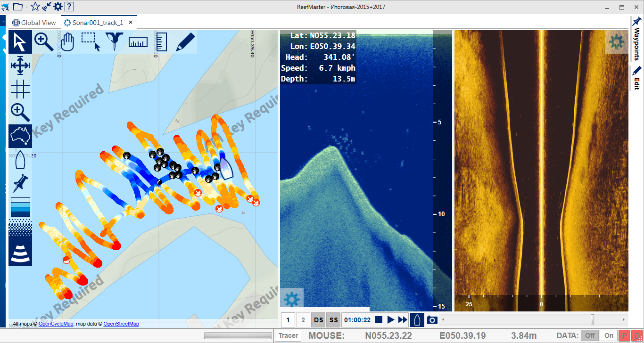Expand the Edit side panel

(x=636, y=78)
